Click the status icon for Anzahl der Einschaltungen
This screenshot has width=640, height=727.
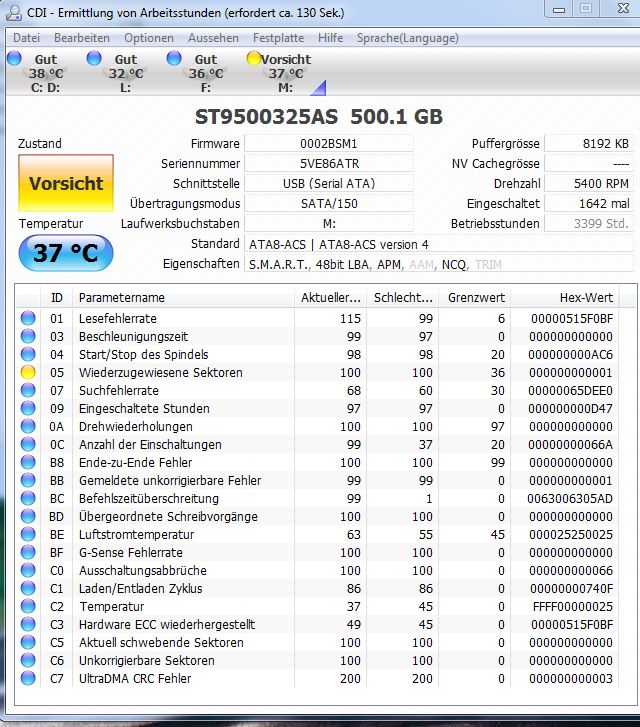coord(28,444)
